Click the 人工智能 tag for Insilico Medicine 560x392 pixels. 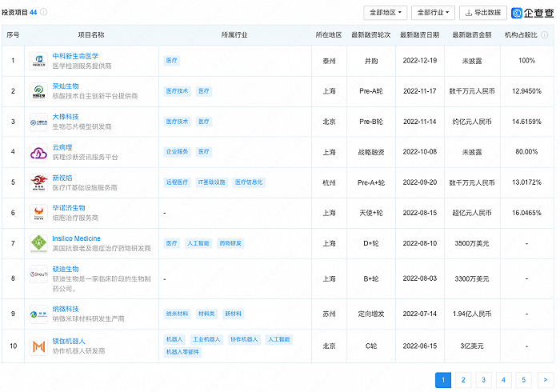click(198, 243)
